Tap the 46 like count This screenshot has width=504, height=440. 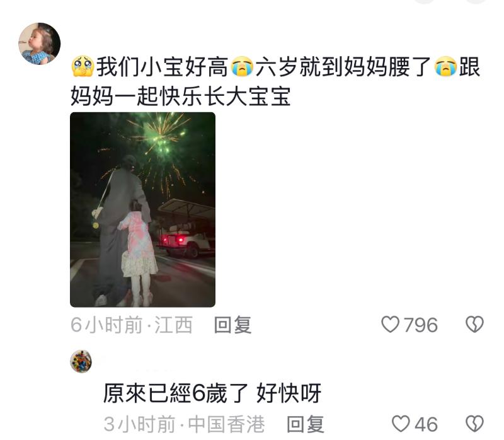427,424
